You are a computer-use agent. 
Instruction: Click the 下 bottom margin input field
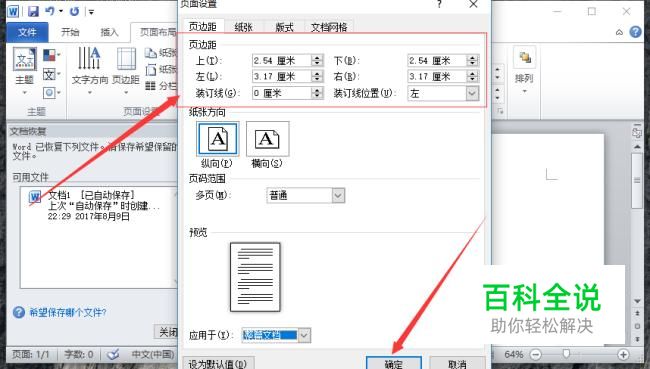pos(437,61)
